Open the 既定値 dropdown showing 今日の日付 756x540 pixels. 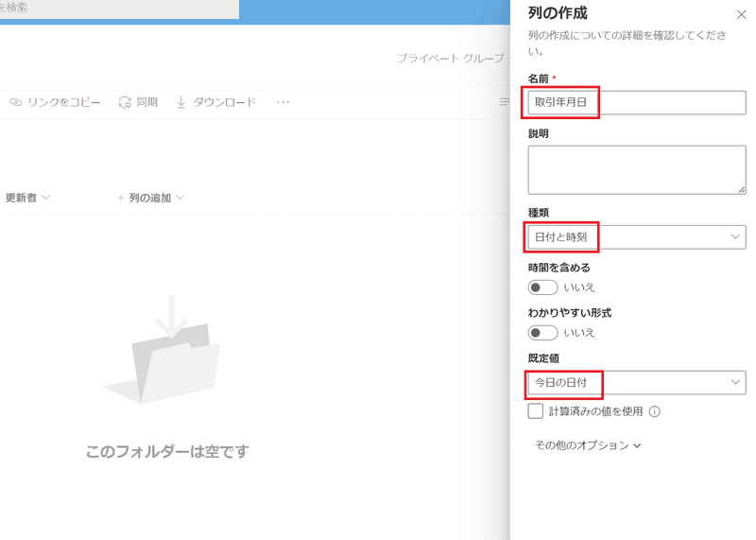636,382
